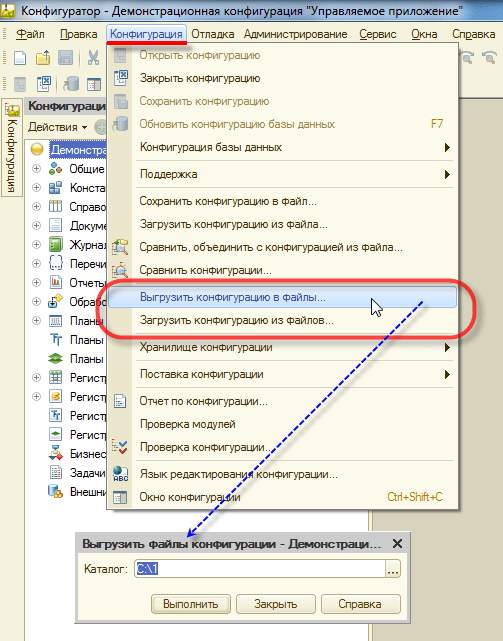Select Выгрузить конфигурацию в файлы
The height and width of the screenshot is (641, 503).
pyautogui.click(x=282, y=297)
